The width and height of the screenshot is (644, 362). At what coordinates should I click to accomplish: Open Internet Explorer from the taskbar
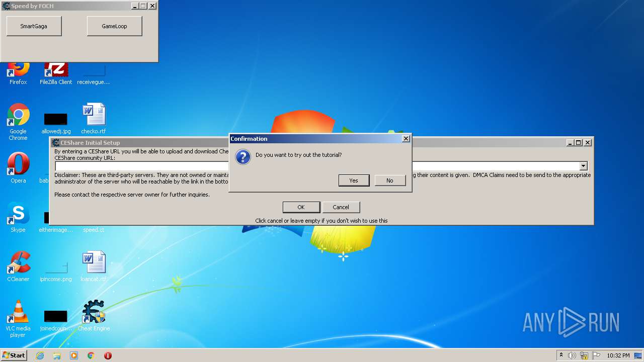point(40,355)
